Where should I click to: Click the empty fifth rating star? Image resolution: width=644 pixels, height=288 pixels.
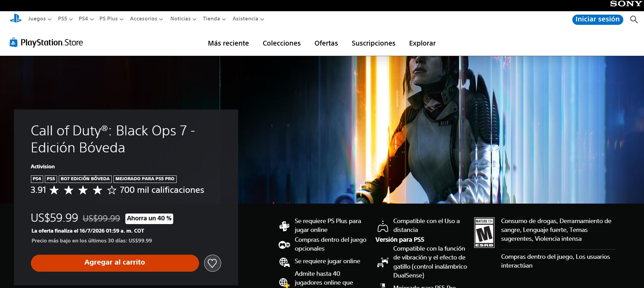[112, 190]
